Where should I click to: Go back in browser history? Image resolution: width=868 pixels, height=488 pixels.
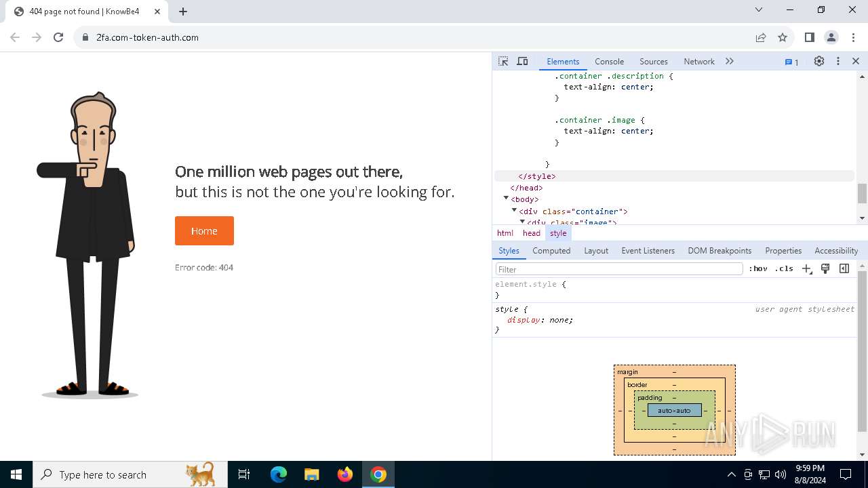coord(15,37)
